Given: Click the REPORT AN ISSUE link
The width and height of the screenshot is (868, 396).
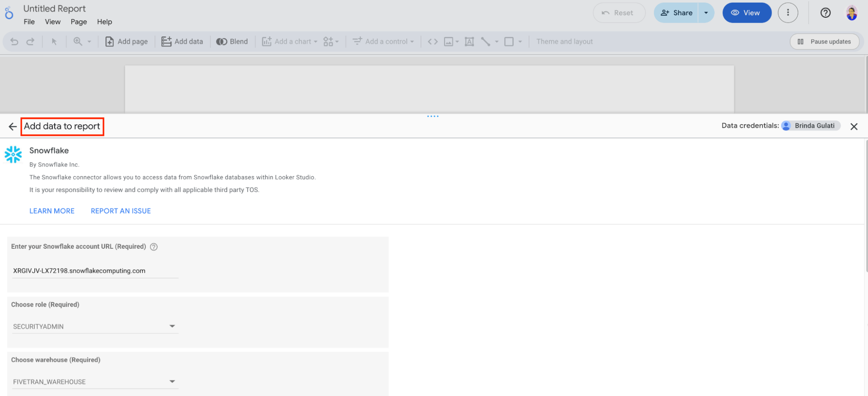Looking at the screenshot, I should tap(121, 211).
